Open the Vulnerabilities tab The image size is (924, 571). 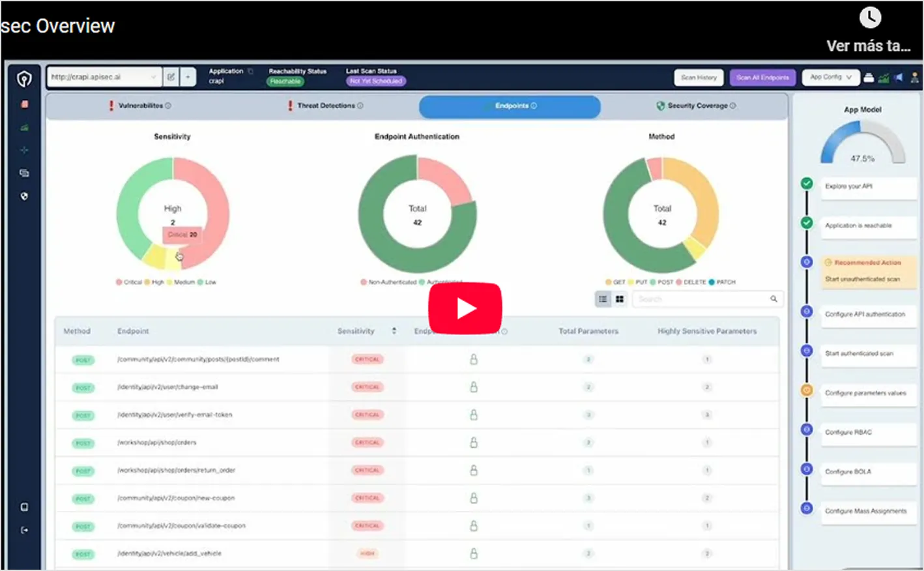click(x=140, y=106)
